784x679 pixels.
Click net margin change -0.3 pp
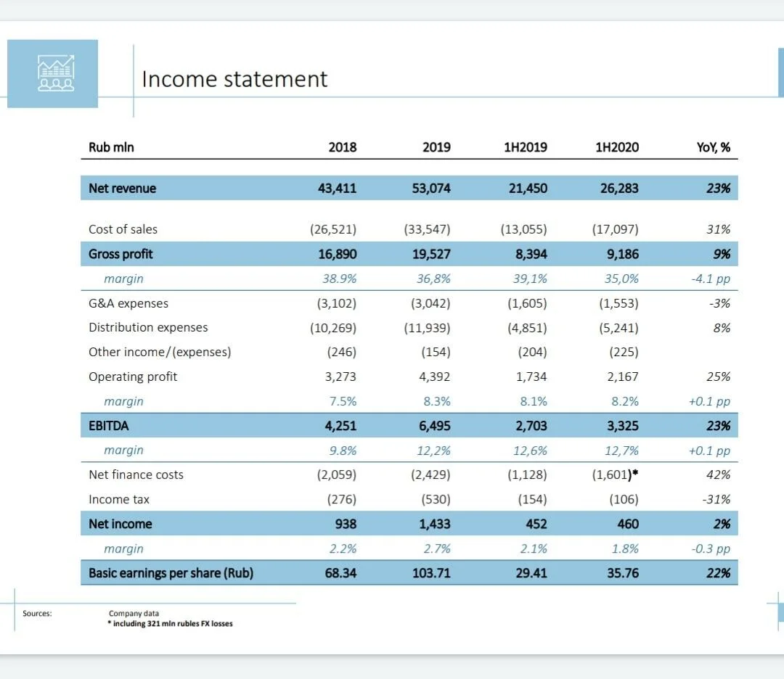pyautogui.click(x=711, y=548)
